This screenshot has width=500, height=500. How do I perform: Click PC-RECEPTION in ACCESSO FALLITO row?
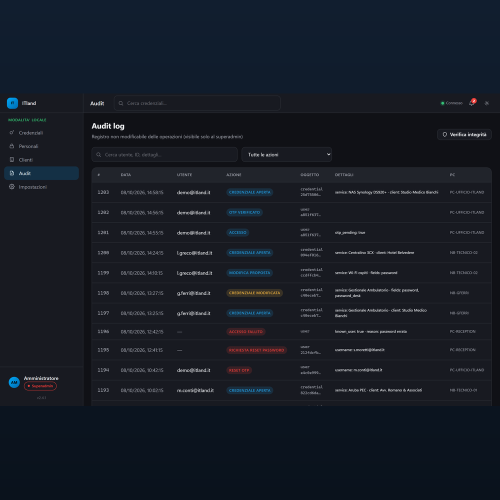point(463,332)
